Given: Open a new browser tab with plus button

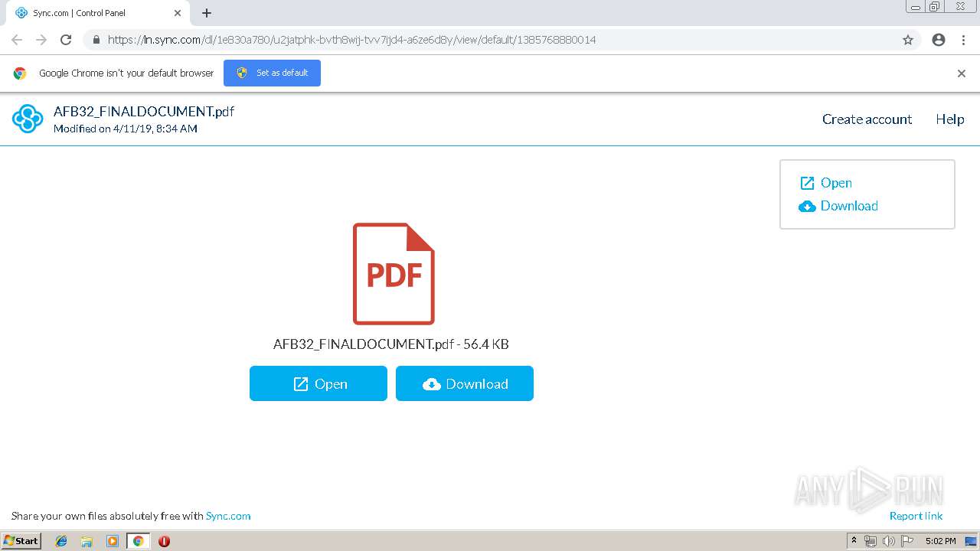Looking at the screenshot, I should [207, 13].
